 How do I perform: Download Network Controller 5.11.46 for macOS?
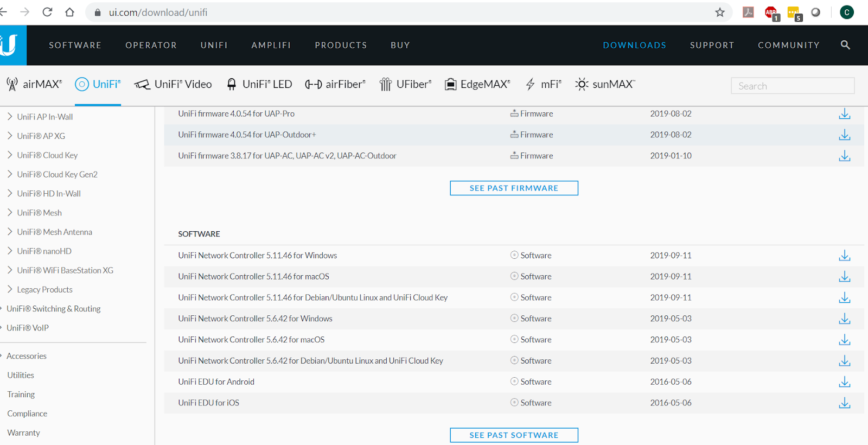tap(844, 277)
